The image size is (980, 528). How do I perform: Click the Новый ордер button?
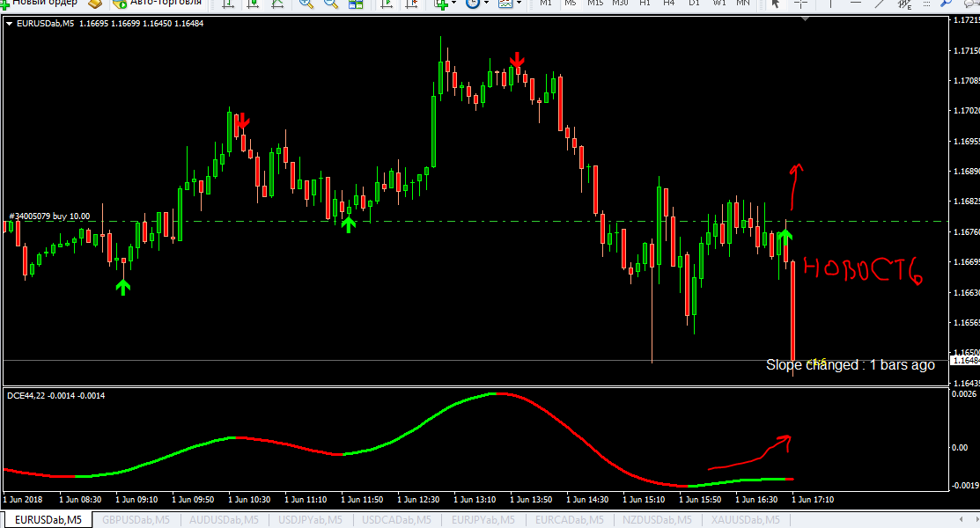[x=39, y=4]
